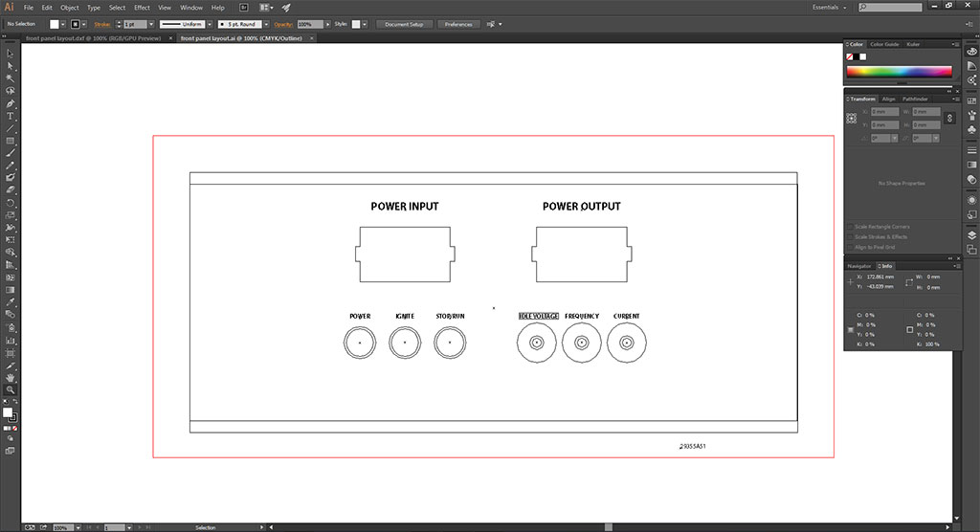Open the Layers panel icon in dock
The height and width of the screenshot is (532, 980).
[x=972, y=235]
